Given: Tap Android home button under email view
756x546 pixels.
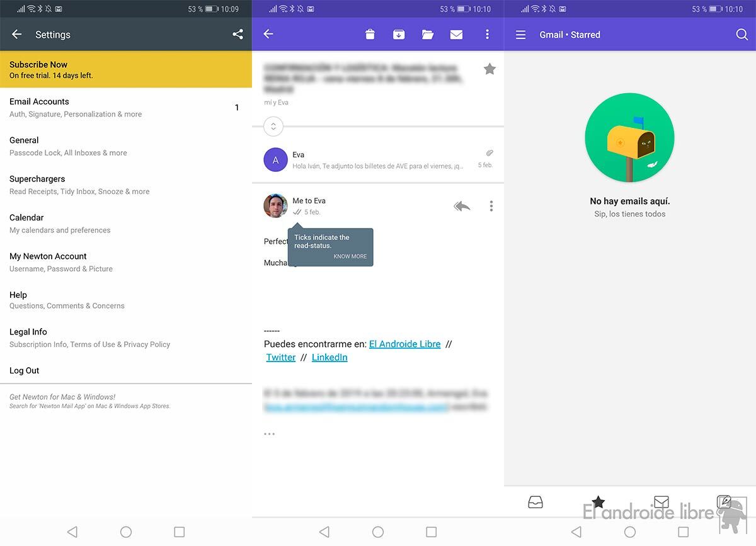Looking at the screenshot, I should 378,532.
